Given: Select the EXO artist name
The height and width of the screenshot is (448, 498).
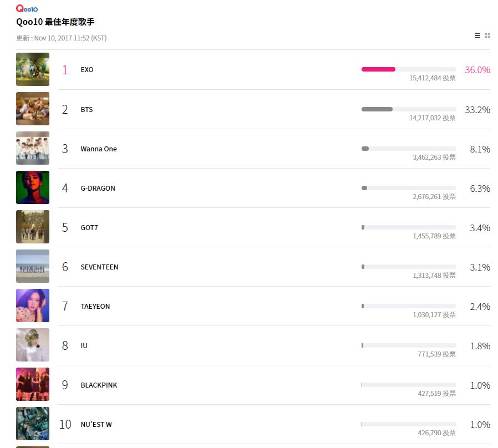Looking at the screenshot, I should pos(87,70).
